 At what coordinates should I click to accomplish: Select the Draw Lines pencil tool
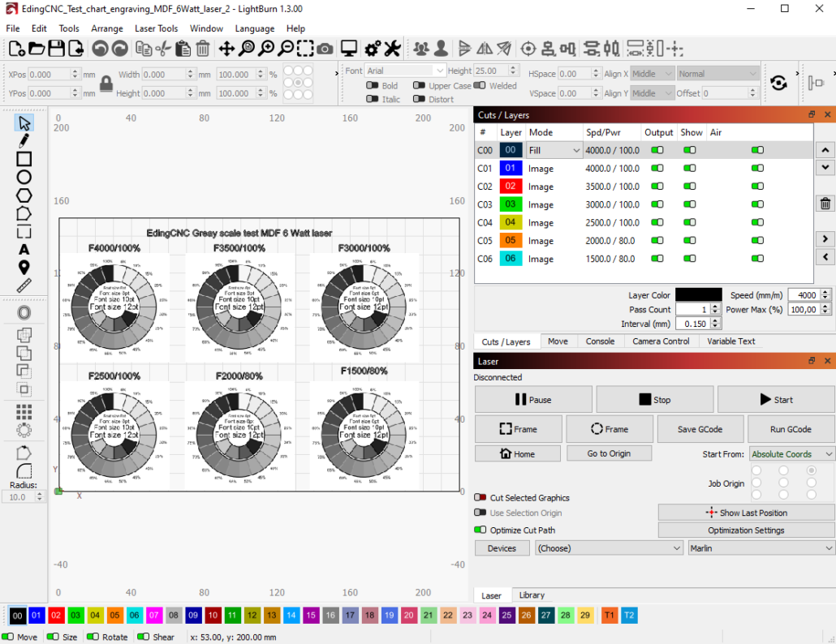[24, 141]
